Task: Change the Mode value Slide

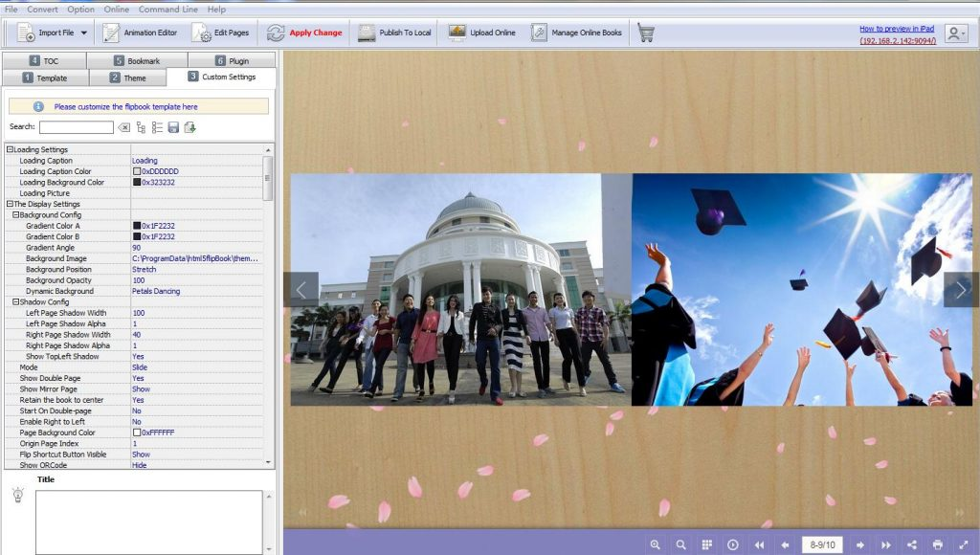Action: coord(140,367)
